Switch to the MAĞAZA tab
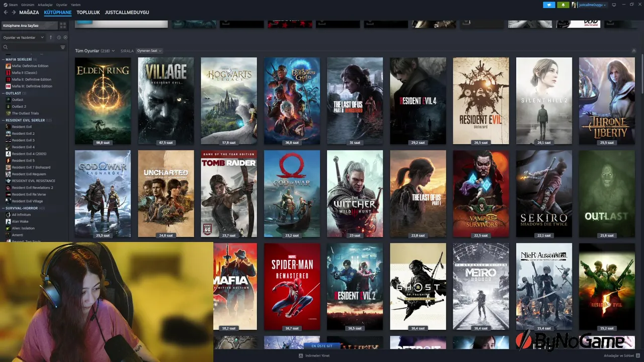 29,12
